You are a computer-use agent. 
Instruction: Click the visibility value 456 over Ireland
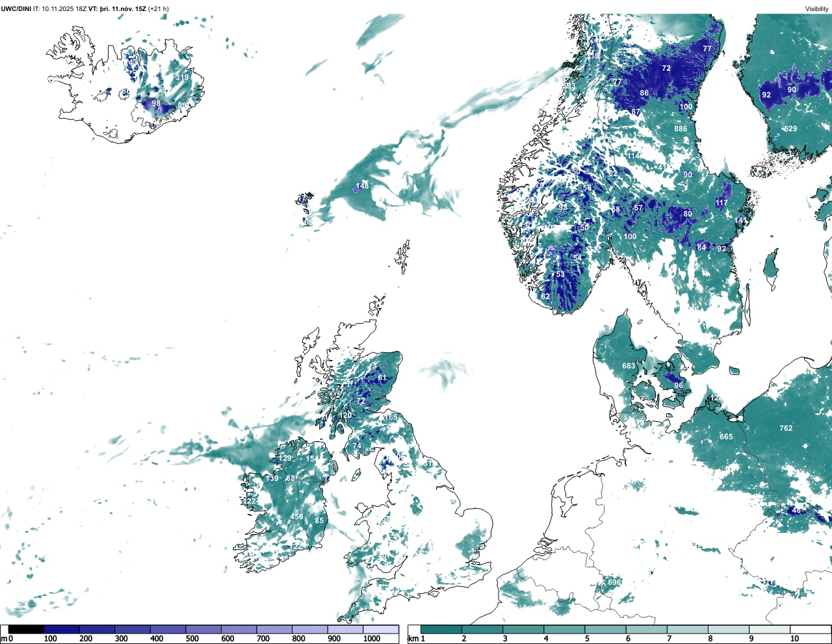click(x=296, y=517)
